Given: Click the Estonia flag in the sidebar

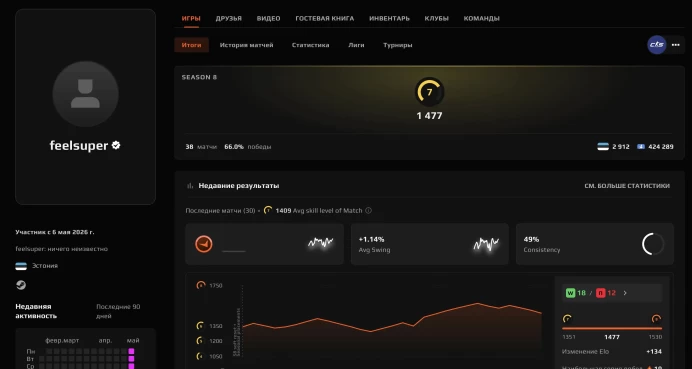Looking at the screenshot, I should pos(21,266).
